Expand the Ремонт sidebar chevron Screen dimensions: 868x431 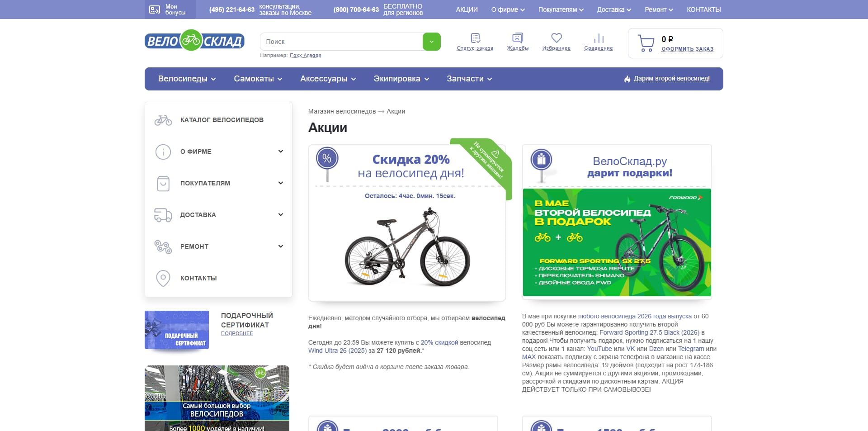[x=280, y=246]
